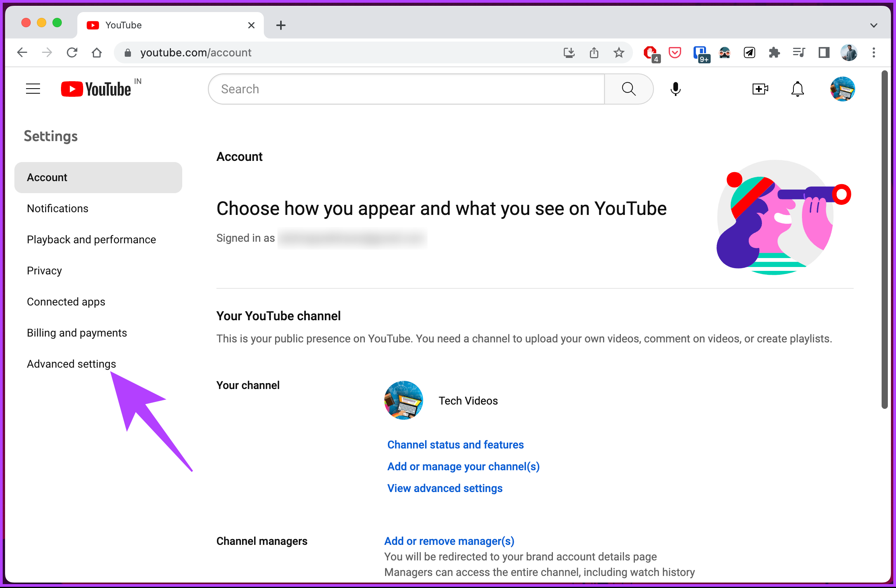The width and height of the screenshot is (896, 588).
Task: Open the Pocket extension icon
Action: [675, 52]
